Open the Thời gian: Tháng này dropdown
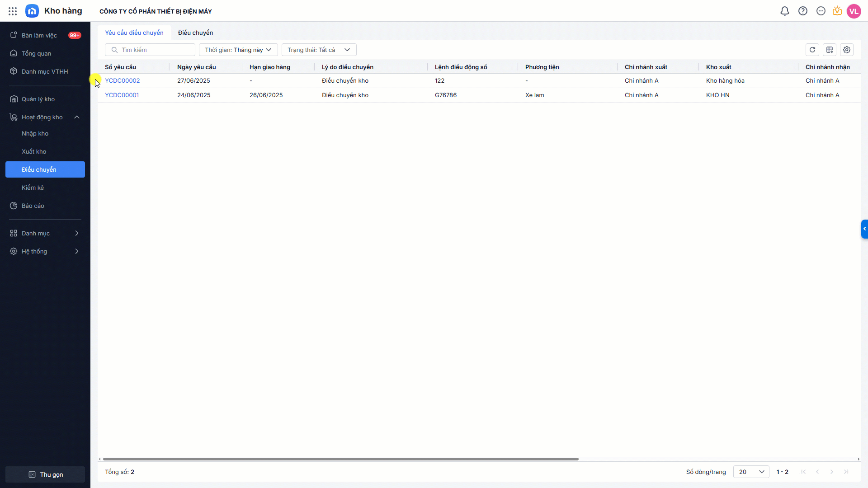Viewport: 868px width, 488px height. (x=238, y=50)
